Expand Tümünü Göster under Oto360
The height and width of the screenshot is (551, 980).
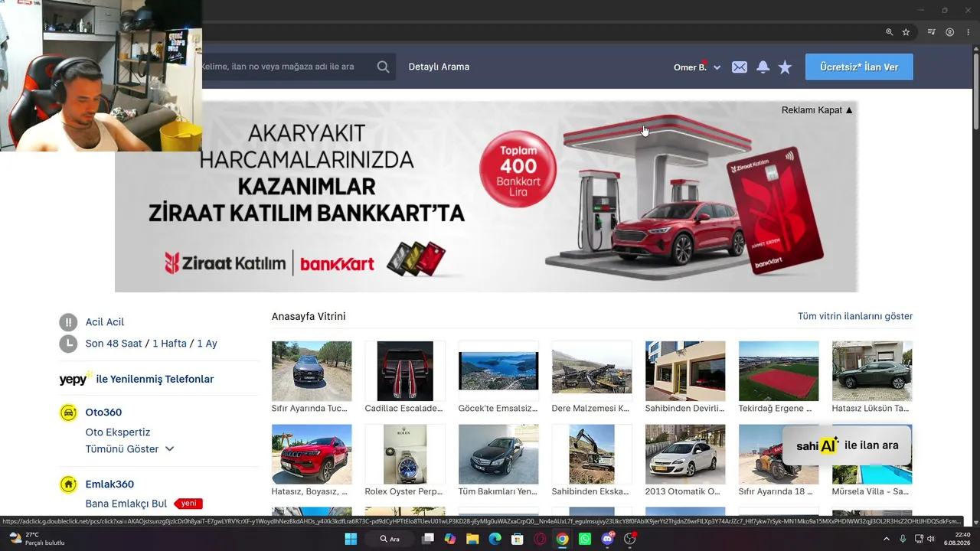(129, 449)
